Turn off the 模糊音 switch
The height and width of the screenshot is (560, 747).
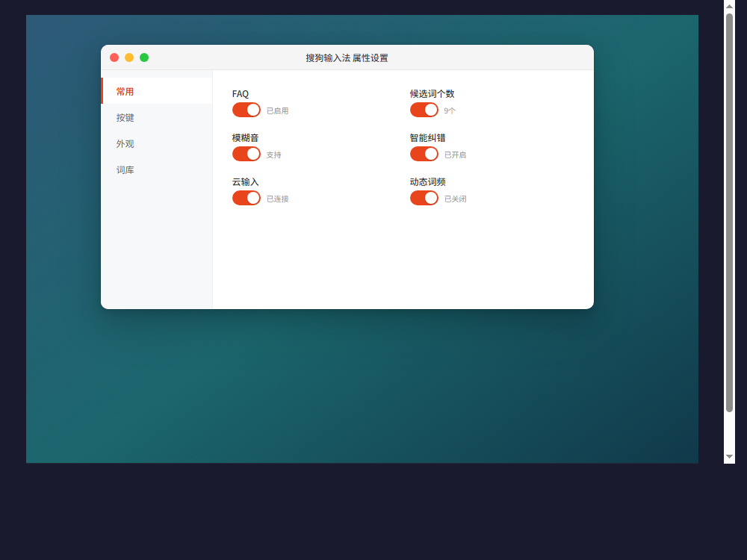click(x=247, y=154)
